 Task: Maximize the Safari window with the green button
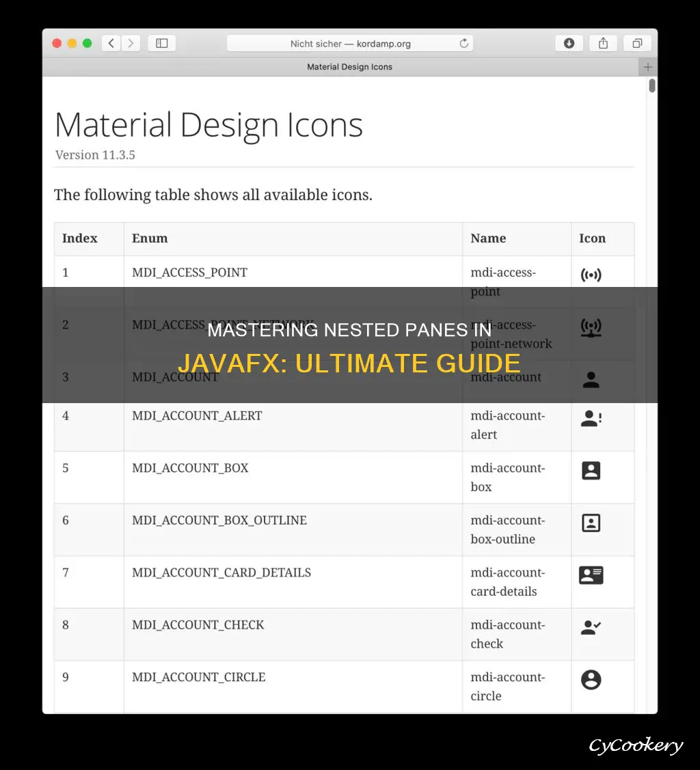(x=87, y=43)
